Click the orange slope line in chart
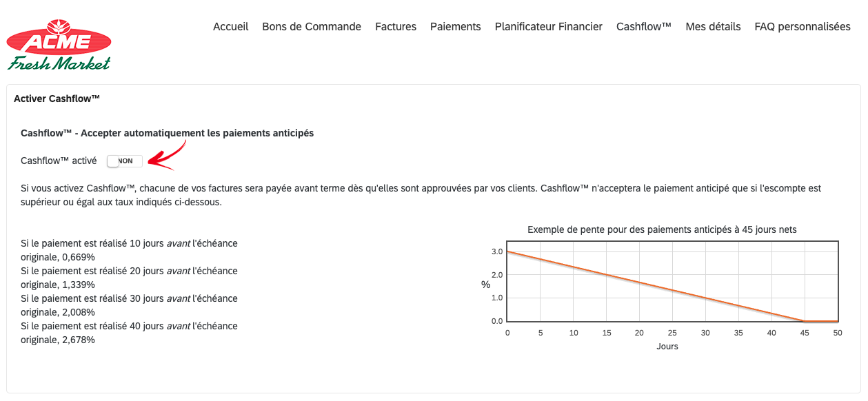The height and width of the screenshot is (401, 868). tap(655, 286)
